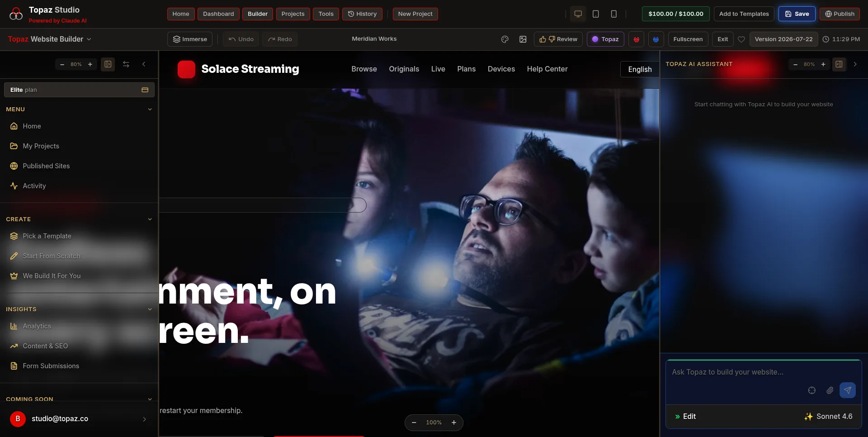Click the Publish button

pyautogui.click(x=840, y=14)
